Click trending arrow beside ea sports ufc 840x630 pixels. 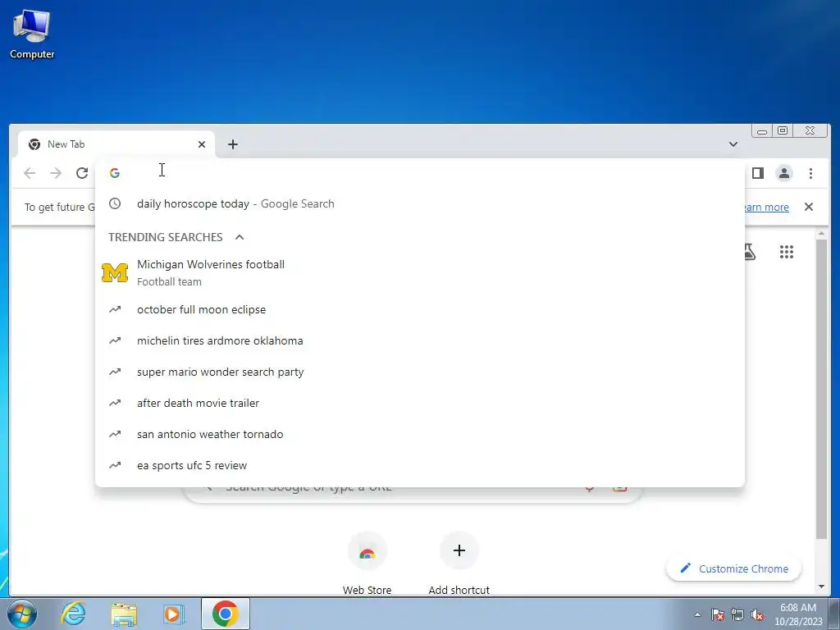[115, 465]
